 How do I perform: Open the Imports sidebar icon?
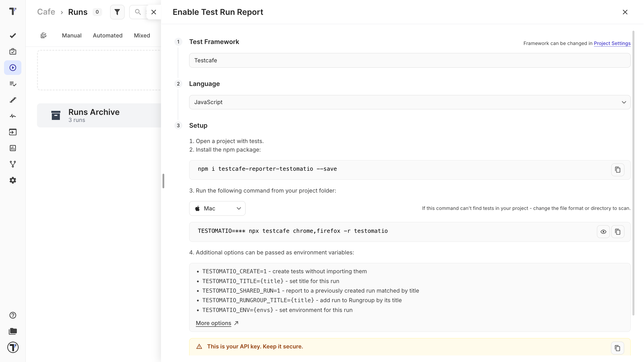tap(13, 132)
